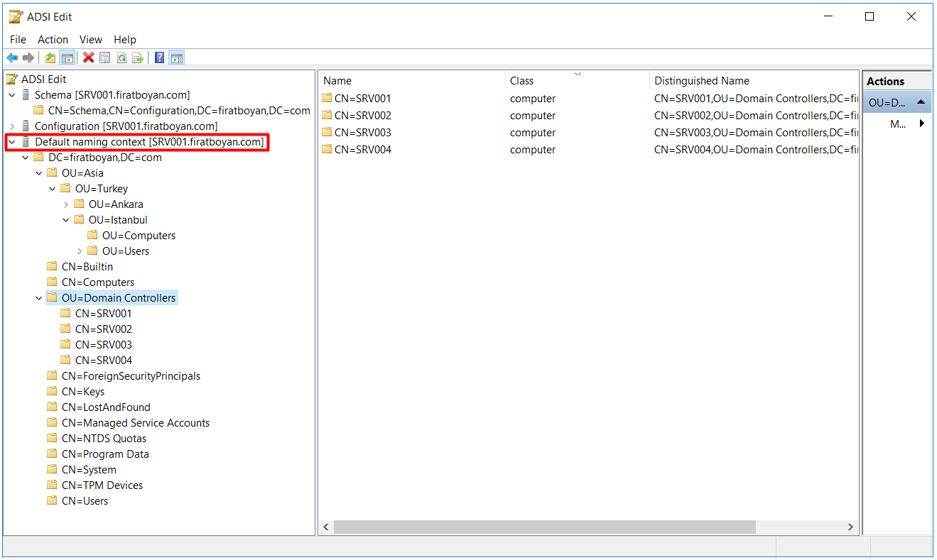Open the File menu
The width and height of the screenshot is (937, 560).
coord(18,40)
